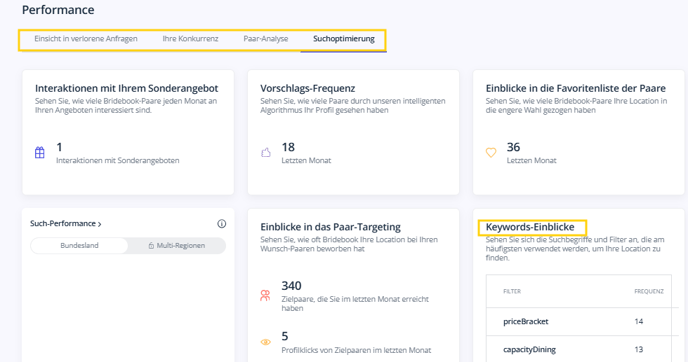Click the heart icon in Favoritenliste card
The height and width of the screenshot is (362, 688).
point(491,152)
